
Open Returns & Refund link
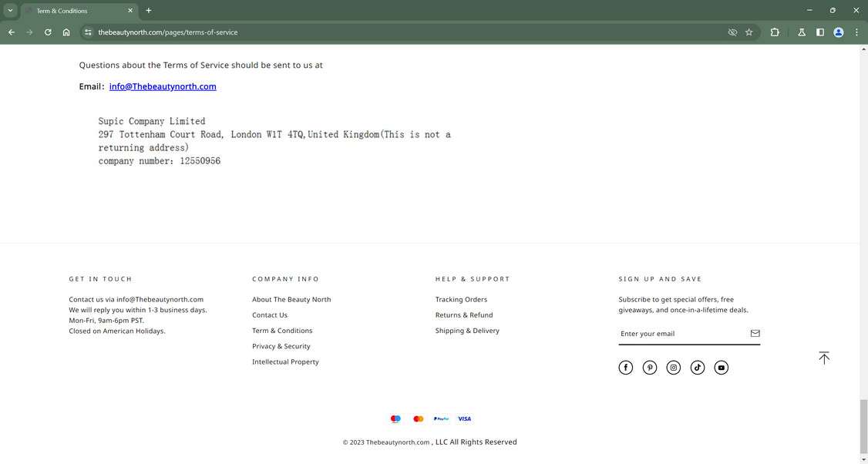[x=464, y=315]
